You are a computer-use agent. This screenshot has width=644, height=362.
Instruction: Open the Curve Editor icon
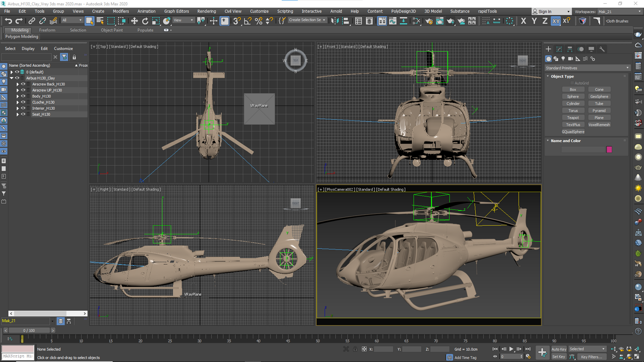[x=393, y=21]
